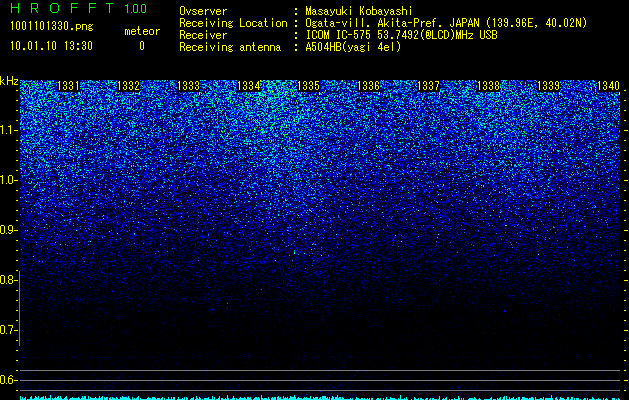Click the 1336 time marker
Screen dimensions: 629x400
pos(368,86)
